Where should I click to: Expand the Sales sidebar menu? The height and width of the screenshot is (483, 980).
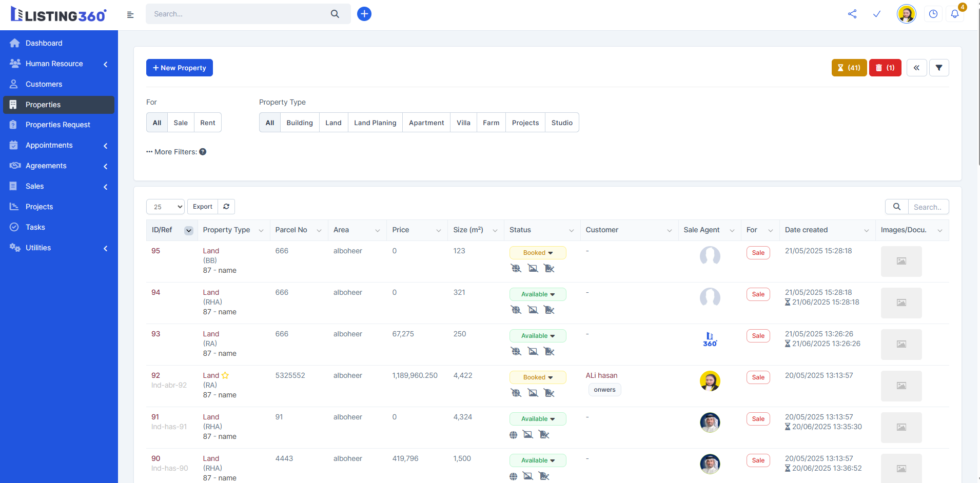click(59, 186)
